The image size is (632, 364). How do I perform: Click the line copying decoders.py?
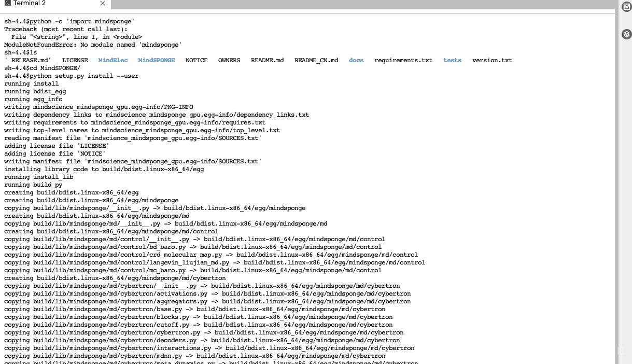point(202,340)
